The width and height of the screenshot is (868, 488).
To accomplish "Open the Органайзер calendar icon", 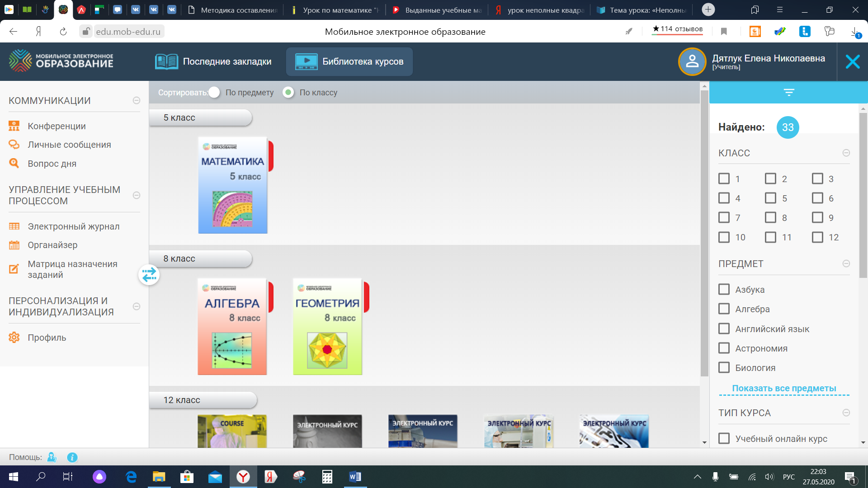I will tap(14, 245).
